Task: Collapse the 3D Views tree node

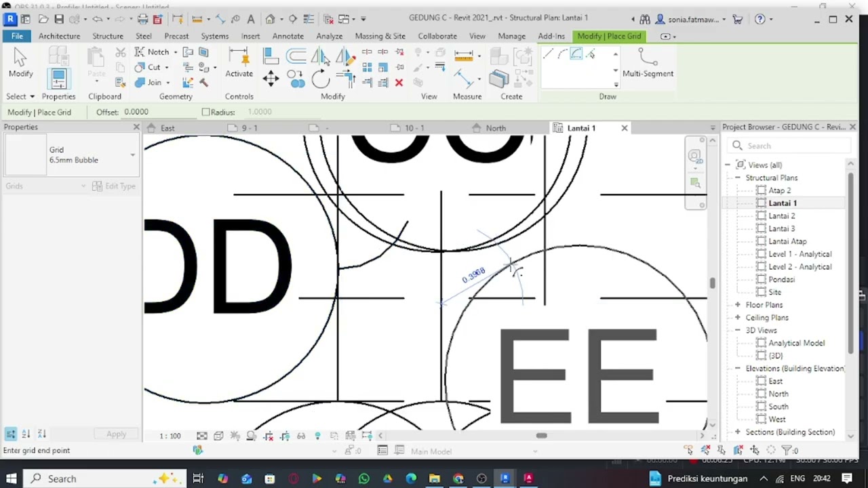Action: (x=738, y=330)
